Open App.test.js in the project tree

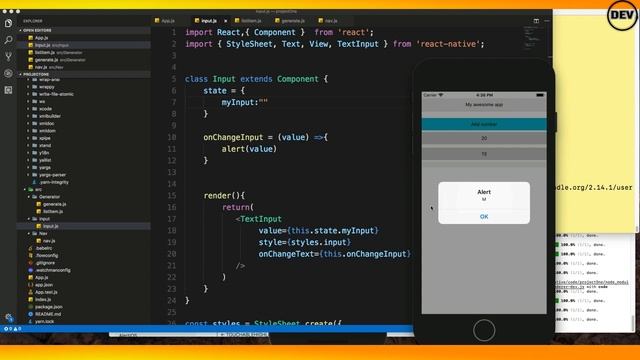point(84,292)
